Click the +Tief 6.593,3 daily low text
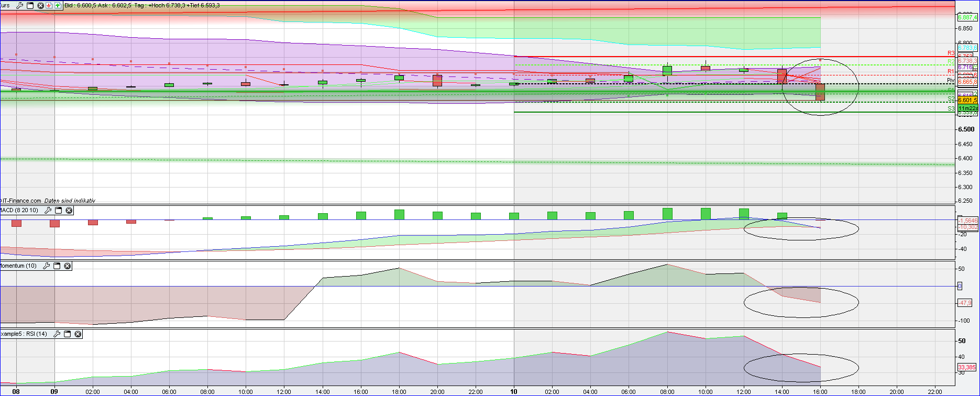Viewport: 980px width, 396px height. 203,5
